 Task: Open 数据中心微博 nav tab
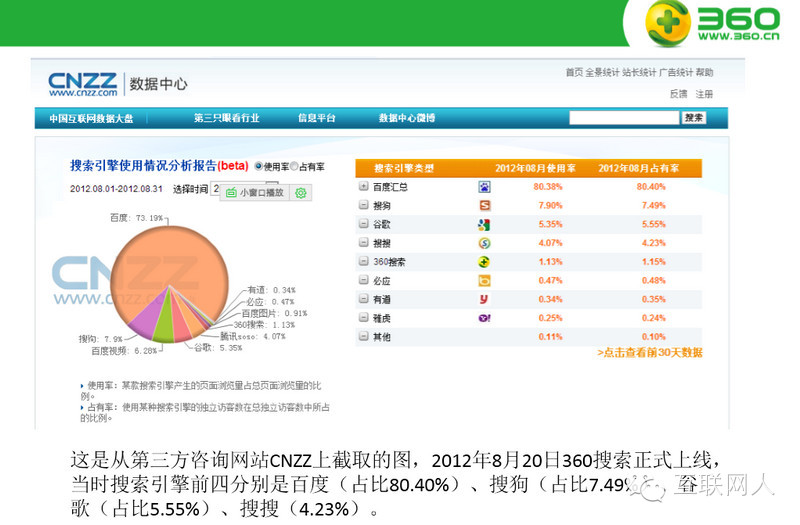(407, 118)
